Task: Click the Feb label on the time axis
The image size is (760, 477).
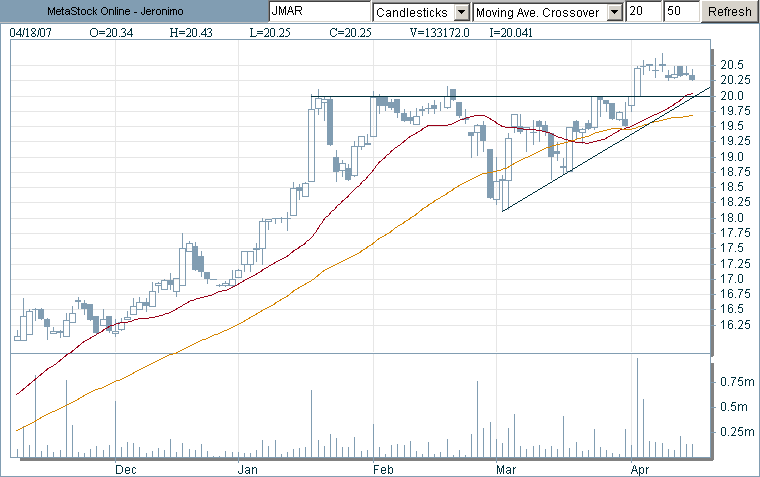Action: [x=383, y=470]
